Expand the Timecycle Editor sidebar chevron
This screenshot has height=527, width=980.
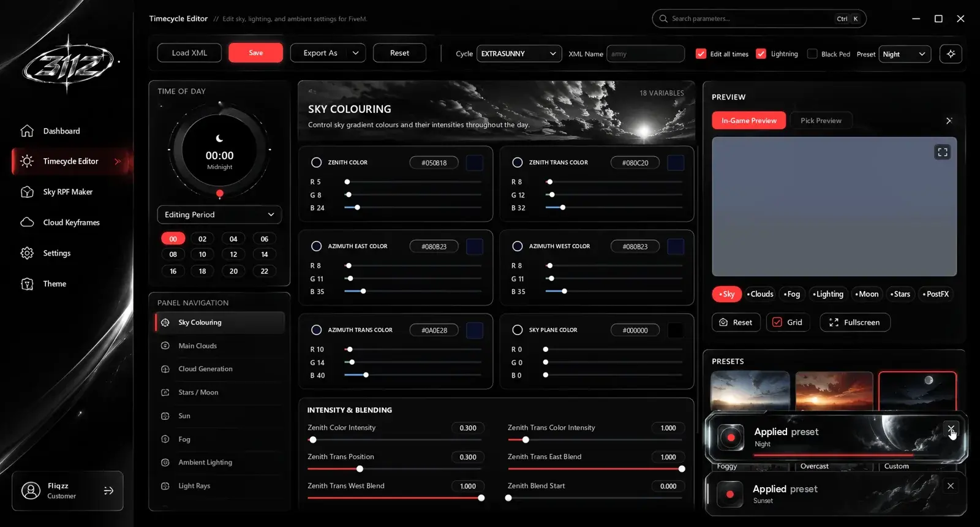(x=118, y=161)
